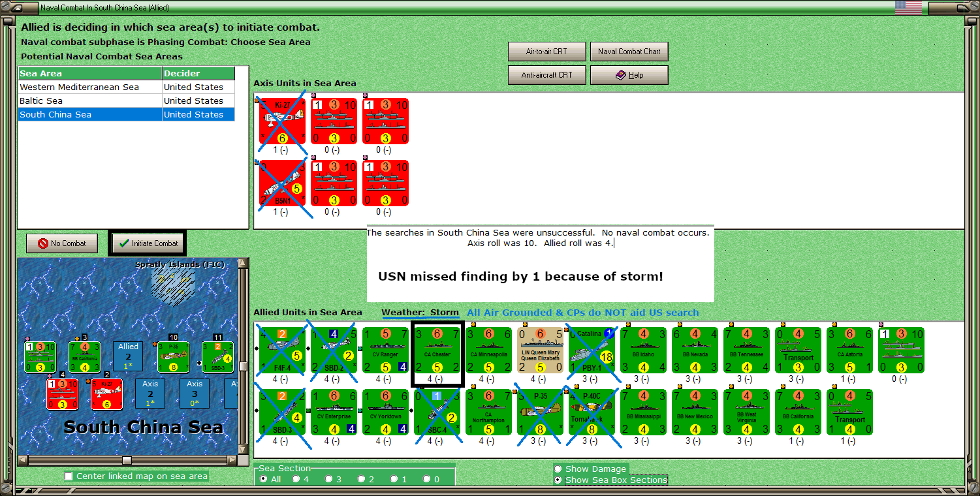This screenshot has height=496, width=980.
Task: Click the Axis B5N1 bomber counter
Action: tap(282, 183)
